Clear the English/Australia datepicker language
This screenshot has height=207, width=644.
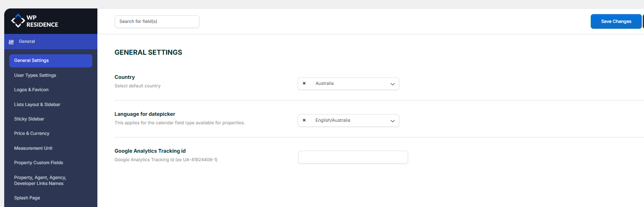click(x=304, y=120)
